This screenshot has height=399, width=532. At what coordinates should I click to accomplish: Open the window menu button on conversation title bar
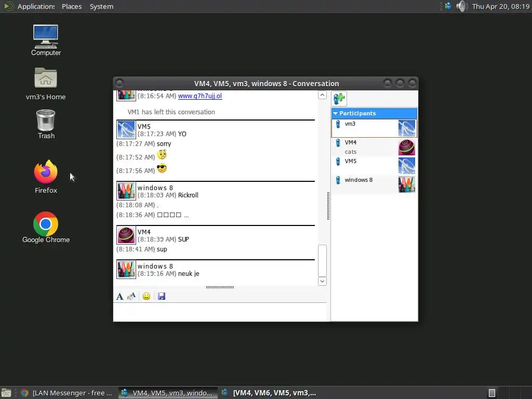pos(119,83)
